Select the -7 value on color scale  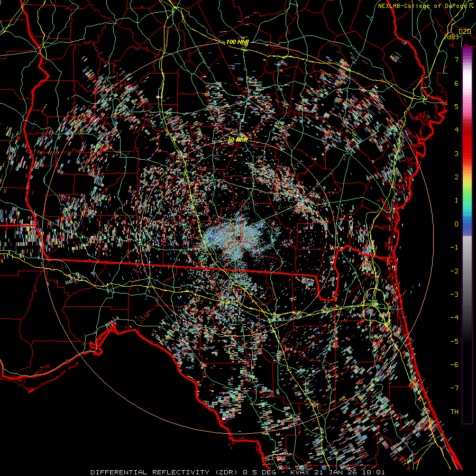click(454, 388)
